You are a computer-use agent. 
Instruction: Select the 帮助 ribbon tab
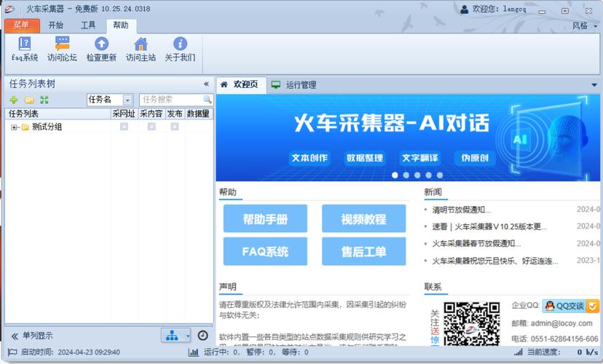pos(121,25)
